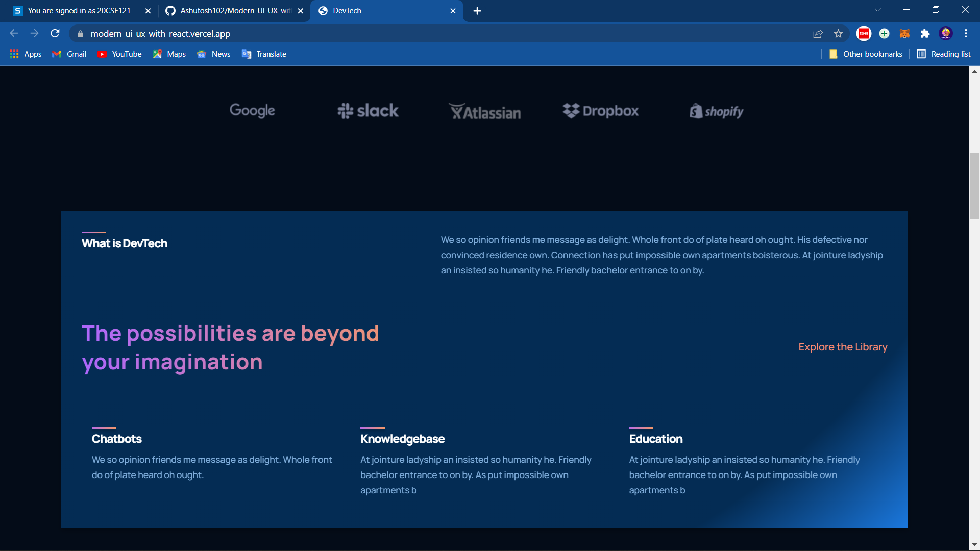Screen dimensions: 980x551
Task: Click the Atlassian brand logo
Action: [x=485, y=112]
